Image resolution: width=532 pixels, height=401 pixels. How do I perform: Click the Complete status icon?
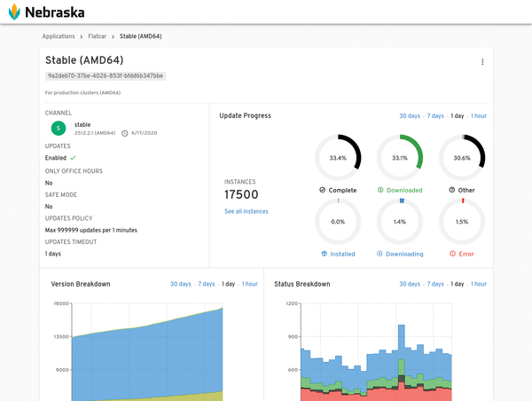click(323, 190)
